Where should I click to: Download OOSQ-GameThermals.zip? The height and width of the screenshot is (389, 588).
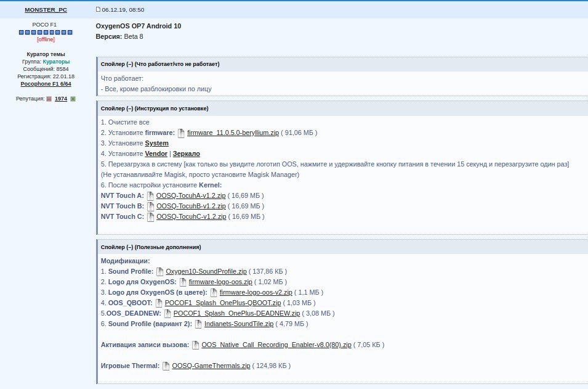[x=211, y=366]
